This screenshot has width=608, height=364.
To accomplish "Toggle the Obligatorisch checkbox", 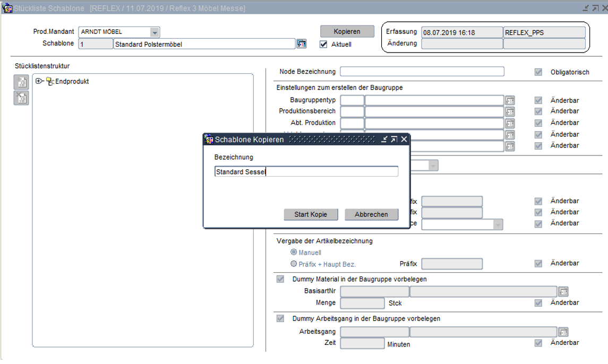I will click(538, 72).
